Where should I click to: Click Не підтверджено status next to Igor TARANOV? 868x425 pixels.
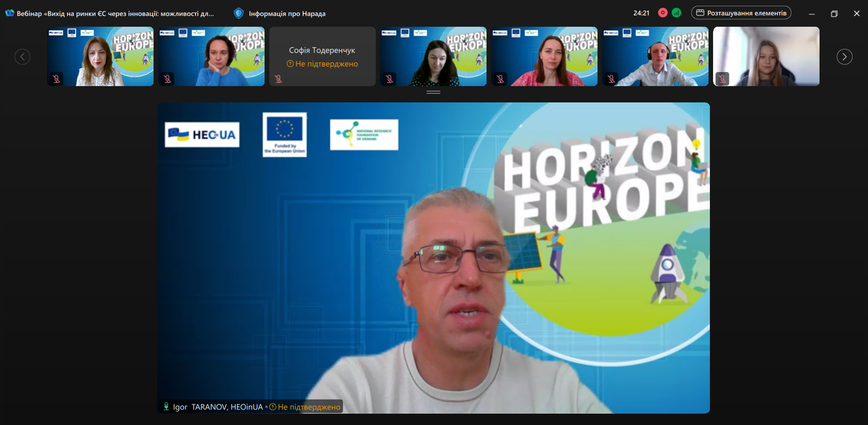[305, 407]
